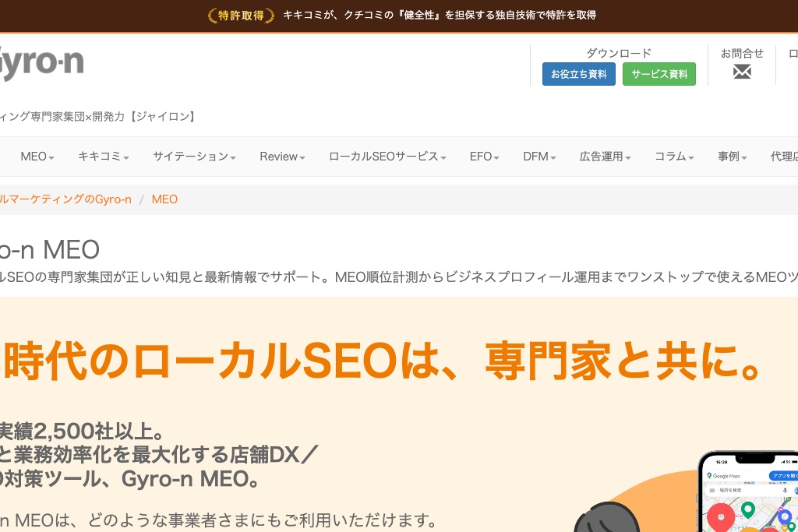The width and height of the screenshot is (798, 532).
Task: Expand the DFM navigation dropdown
Action: tap(539, 157)
